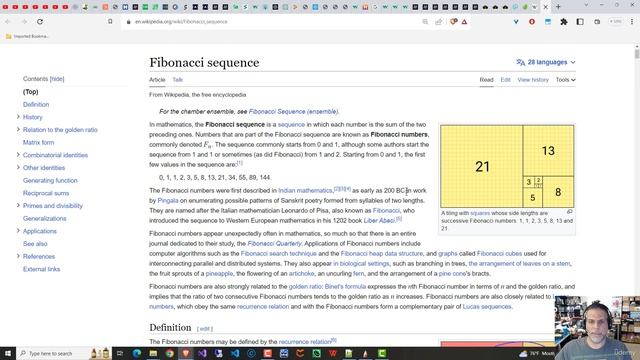Hide the Contents sidebar
This screenshot has height=360, width=640.
pos(57,79)
